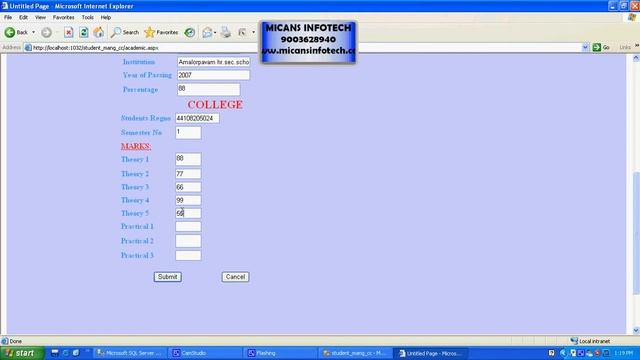Open the Tools menu
Screen dimensions: 640x360
click(x=87, y=18)
